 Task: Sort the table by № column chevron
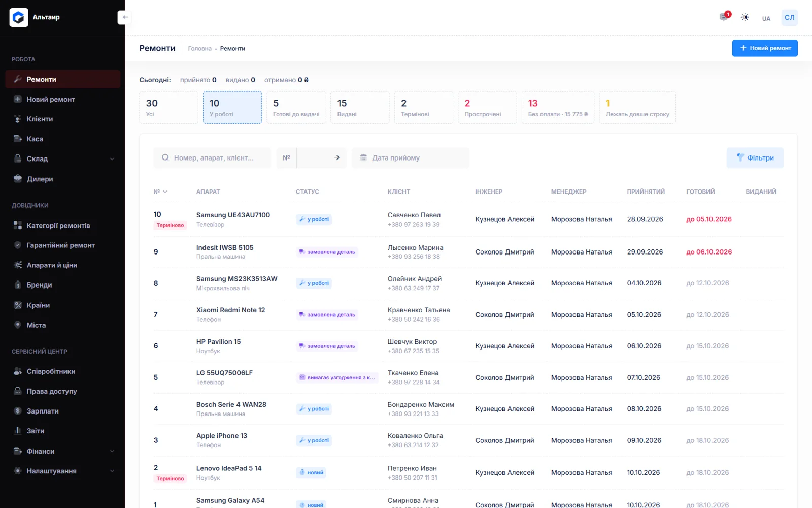(x=165, y=192)
